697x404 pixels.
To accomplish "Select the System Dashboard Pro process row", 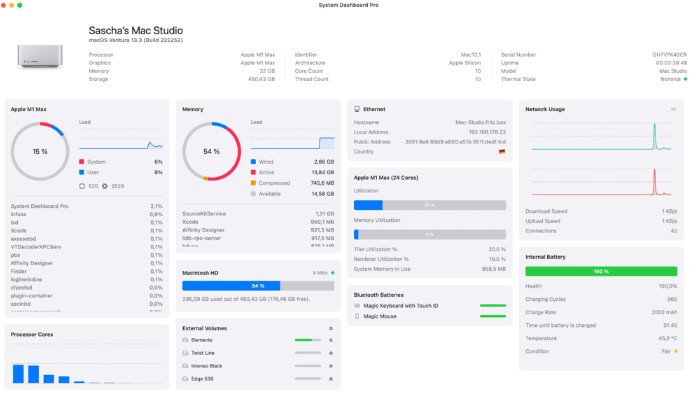I will click(x=87, y=206).
